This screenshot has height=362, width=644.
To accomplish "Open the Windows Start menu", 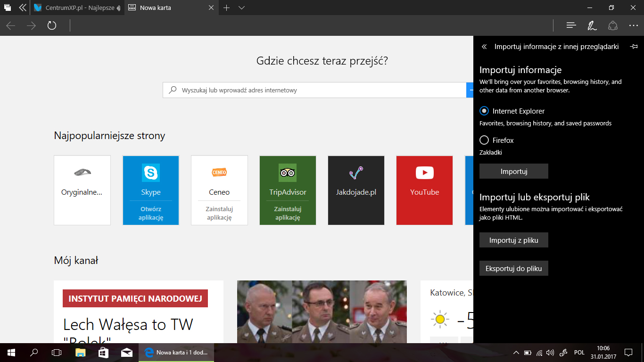I will [11, 352].
